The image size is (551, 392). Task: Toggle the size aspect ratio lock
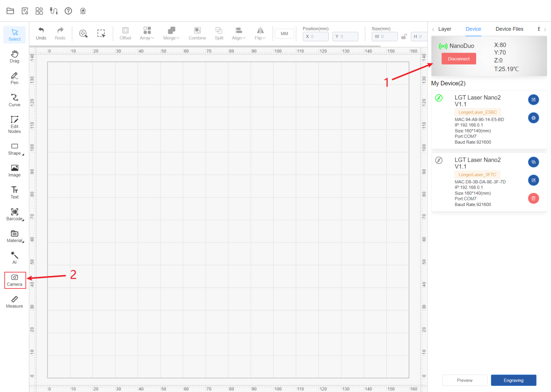click(404, 37)
